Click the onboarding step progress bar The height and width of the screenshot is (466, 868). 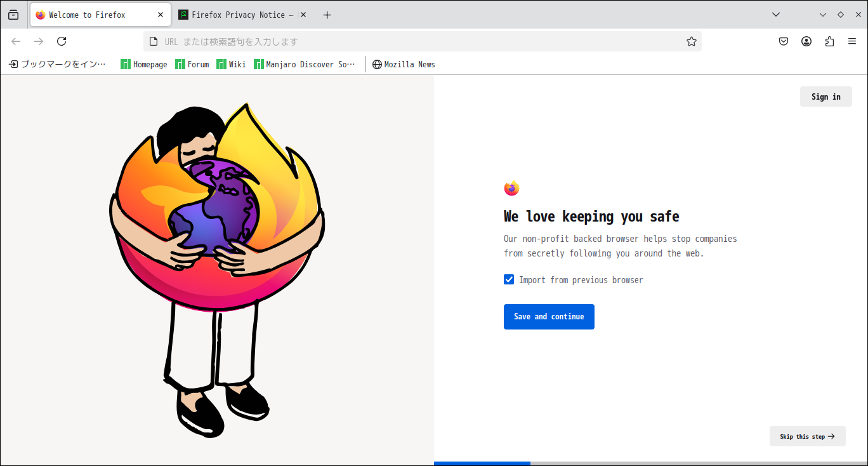click(651, 463)
